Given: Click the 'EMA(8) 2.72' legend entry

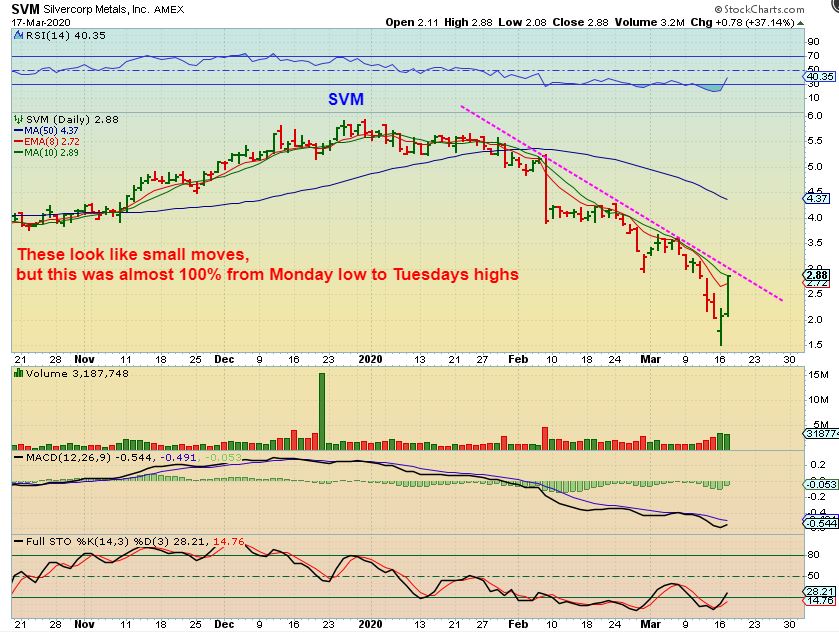Looking at the screenshot, I should pos(47,141).
